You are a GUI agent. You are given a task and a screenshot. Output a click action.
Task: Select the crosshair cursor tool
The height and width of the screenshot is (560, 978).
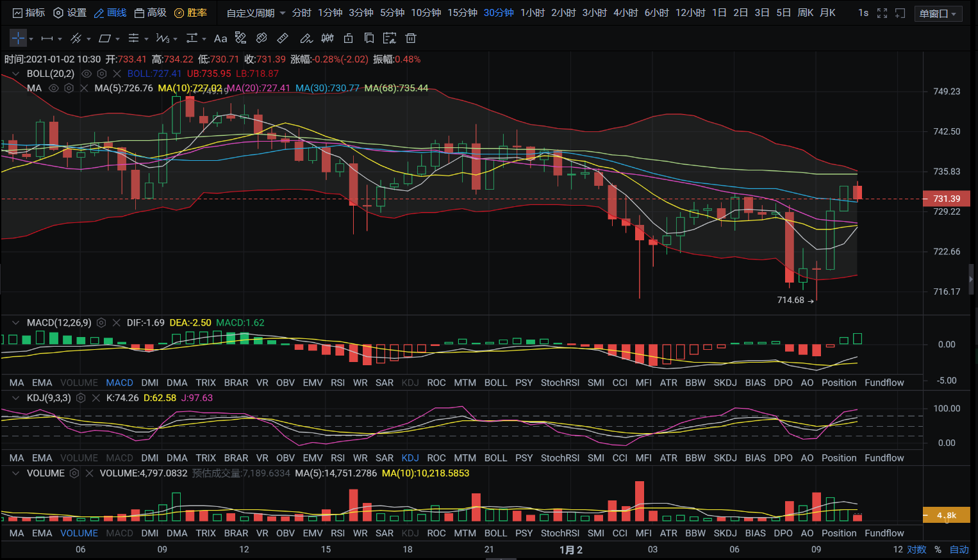[x=18, y=38]
